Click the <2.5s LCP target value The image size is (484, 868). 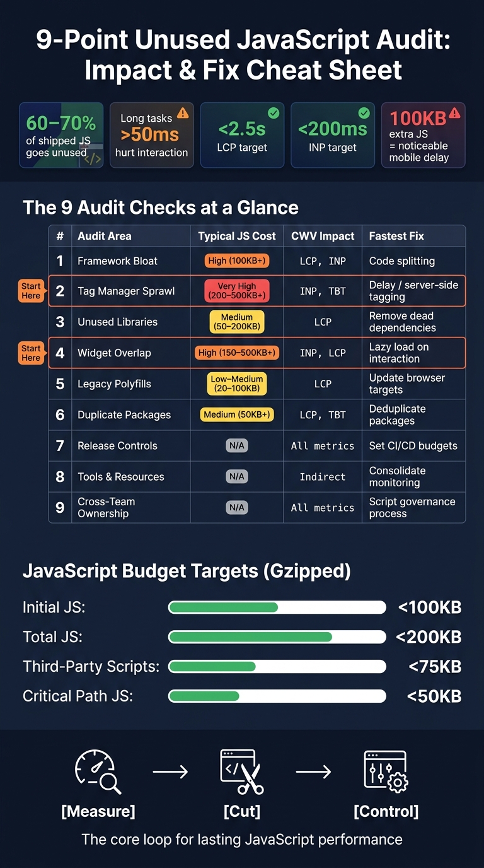tap(242, 130)
